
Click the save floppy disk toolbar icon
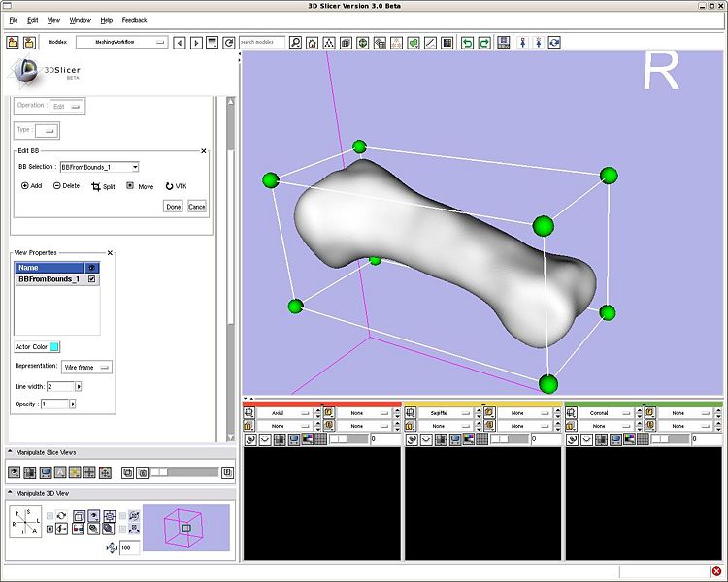click(504, 43)
